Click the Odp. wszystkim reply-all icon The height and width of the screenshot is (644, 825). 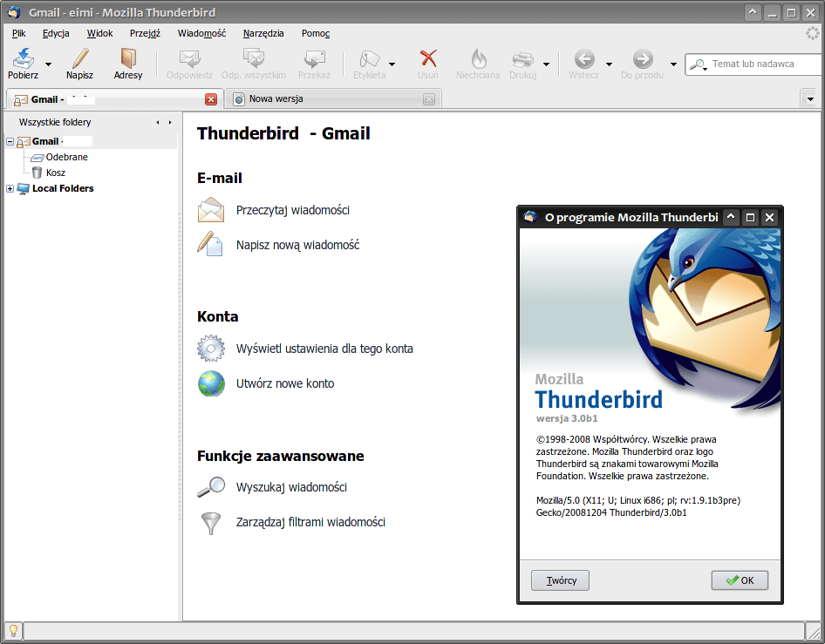click(254, 58)
